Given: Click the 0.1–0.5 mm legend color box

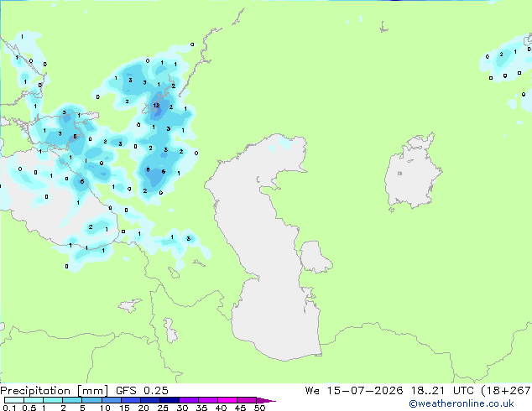Looking at the screenshot, I should (x=14, y=400).
